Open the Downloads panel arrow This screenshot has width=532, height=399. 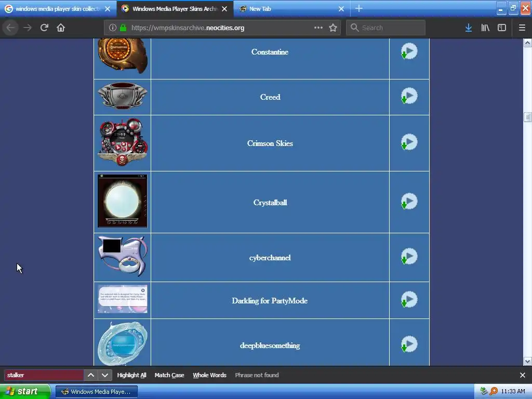click(469, 28)
